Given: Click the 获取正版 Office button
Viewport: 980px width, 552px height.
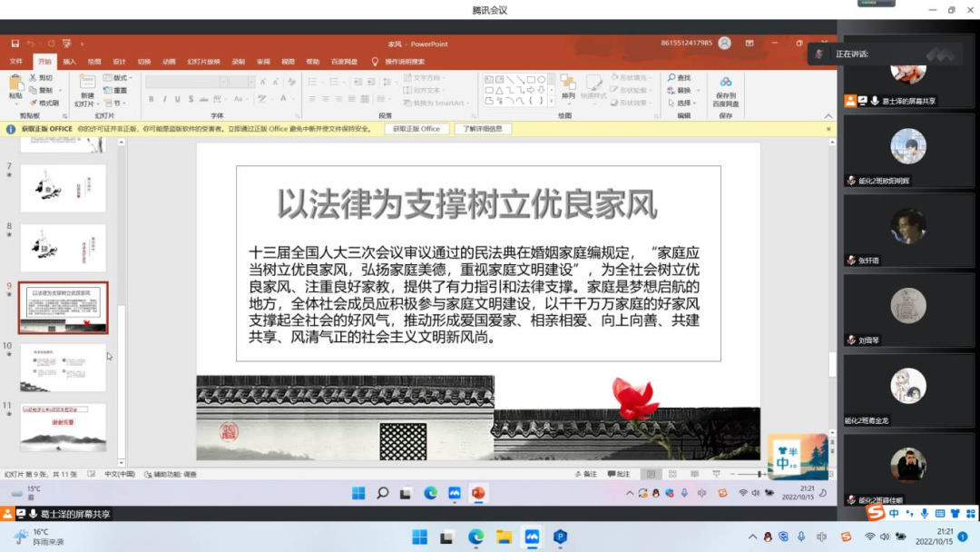Looking at the screenshot, I should click(416, 129).
